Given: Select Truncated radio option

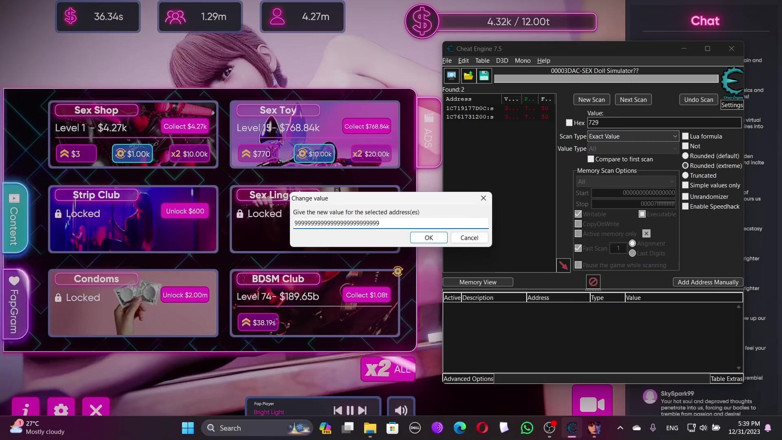Looking at the screenshot, I should pyautogui.click(x=685, y=175).
